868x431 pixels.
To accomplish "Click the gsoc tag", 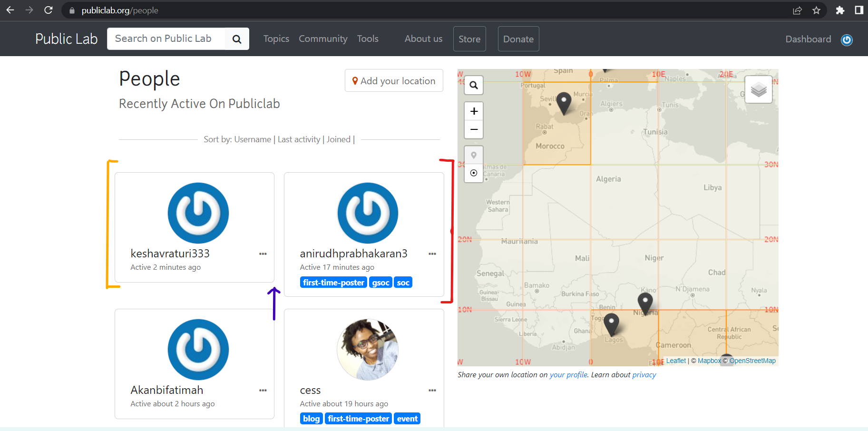I will (381, 283).
